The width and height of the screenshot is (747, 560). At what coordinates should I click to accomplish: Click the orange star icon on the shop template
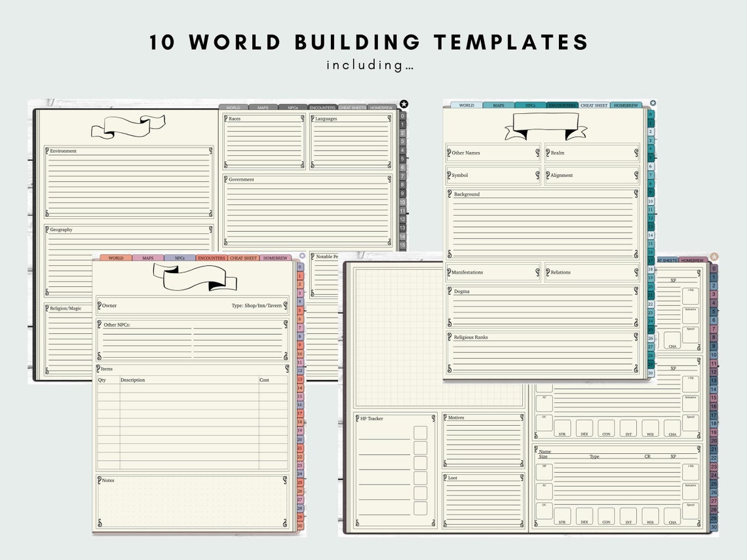point(301,255)
